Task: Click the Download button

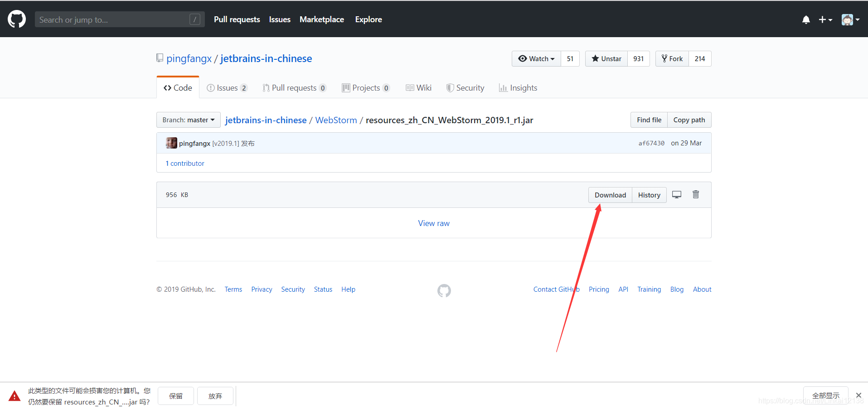Action: pyautogui.click(x=610, y=195)
